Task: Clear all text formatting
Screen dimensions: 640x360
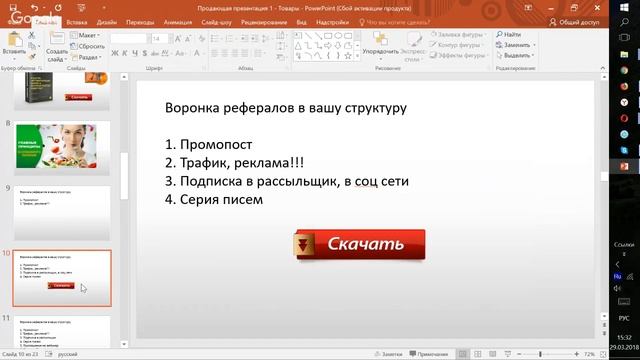Action: pos(202,39)
